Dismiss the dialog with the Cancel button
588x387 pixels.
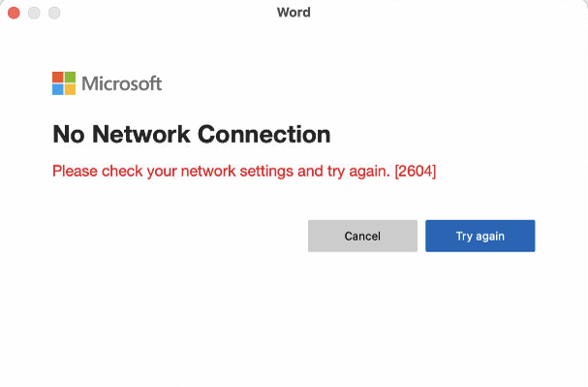(x=362, y=236)
